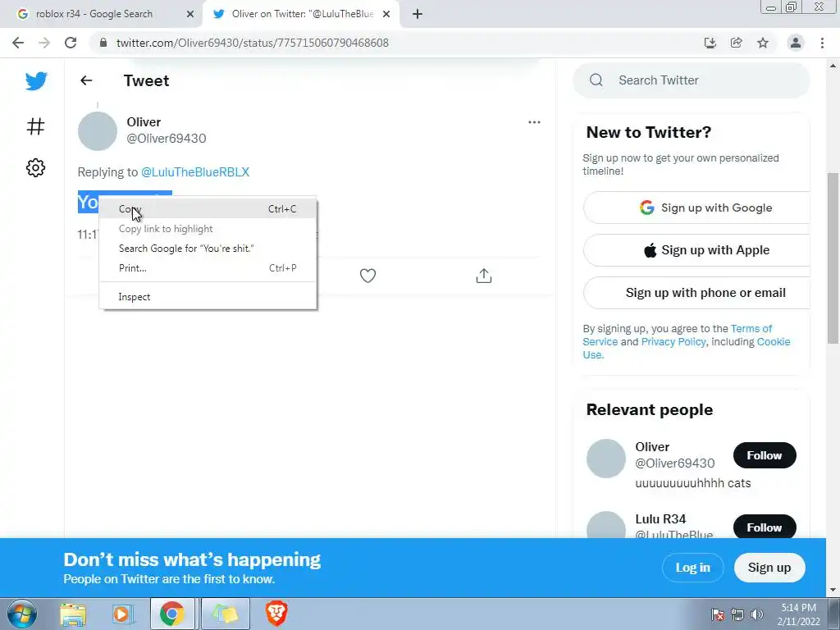
Task: Open Explore via the hashtag icon
Action: (x=35, y=126)
